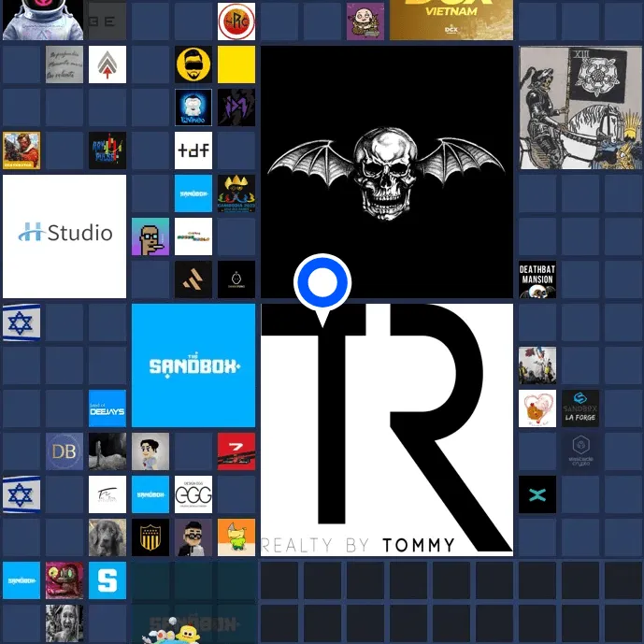Image resolution: width=644 pixels, height=644 pixels.
Task: Open the Cambodia 2023 games tile
Action: pos(236,193)
